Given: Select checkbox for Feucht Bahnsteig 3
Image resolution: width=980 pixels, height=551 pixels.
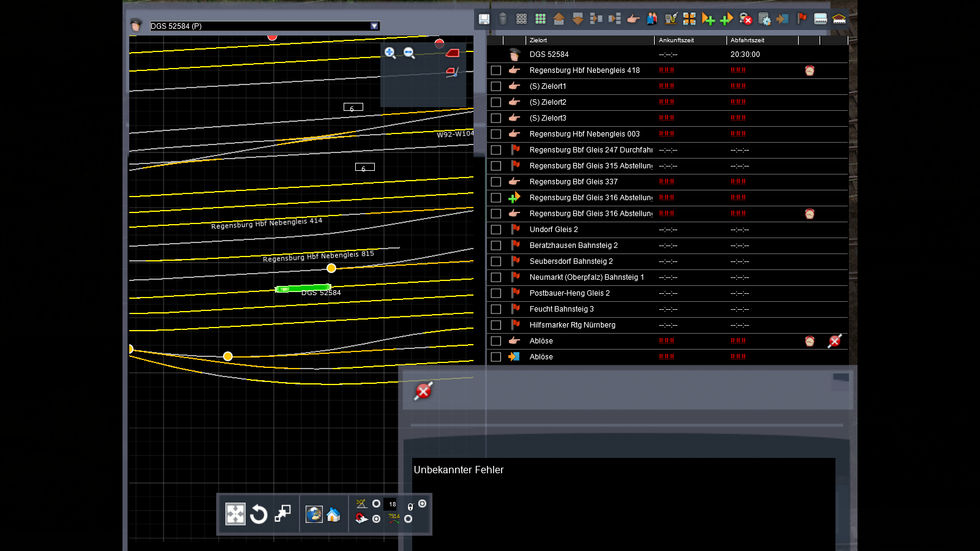Looking at the screenshot, I should (x=496, y=309).
